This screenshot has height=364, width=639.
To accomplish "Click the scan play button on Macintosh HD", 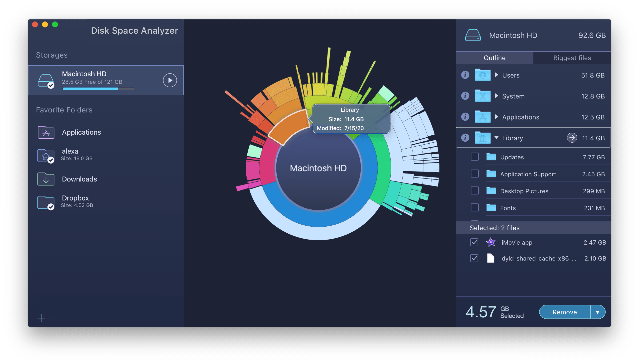I will (169, 80).
